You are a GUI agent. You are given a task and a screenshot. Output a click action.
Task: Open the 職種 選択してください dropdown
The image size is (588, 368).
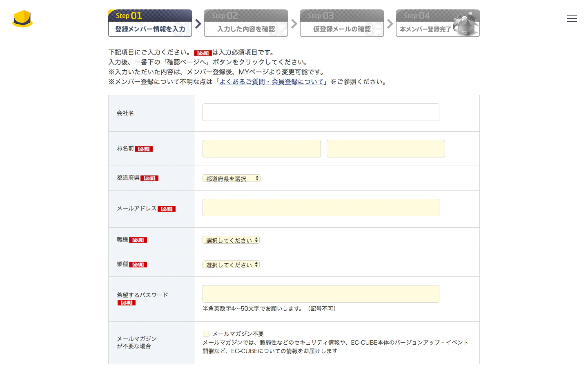231,240
